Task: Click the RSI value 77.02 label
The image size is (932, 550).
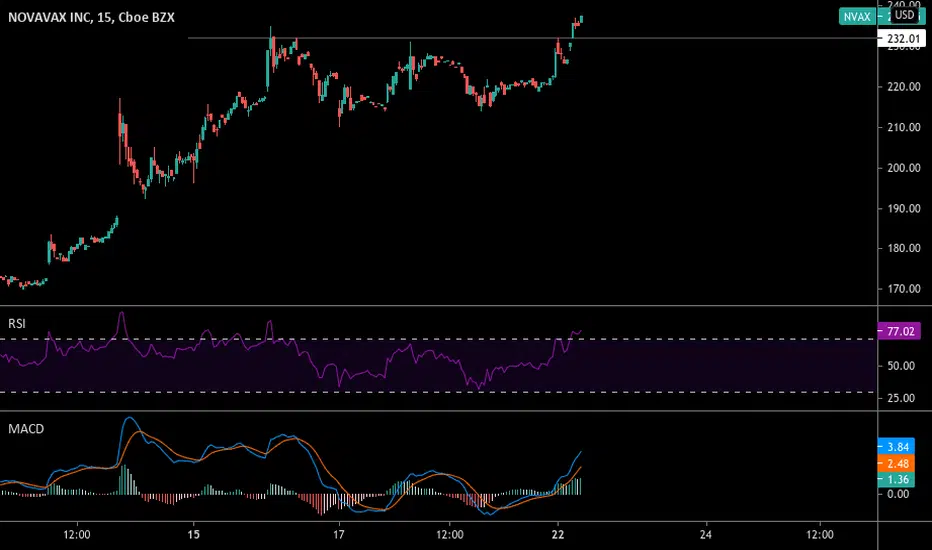Action: pyautogui.click(x=899, y=331)
